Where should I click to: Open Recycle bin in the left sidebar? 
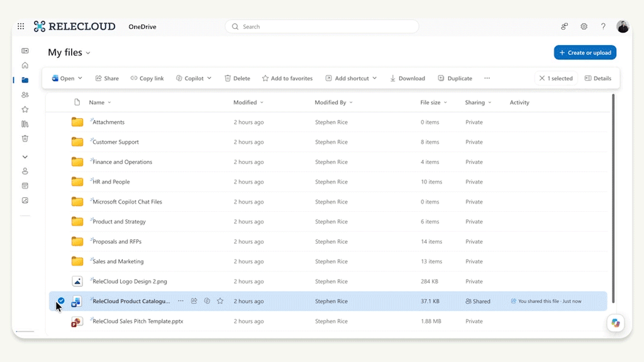pos(25,139)
